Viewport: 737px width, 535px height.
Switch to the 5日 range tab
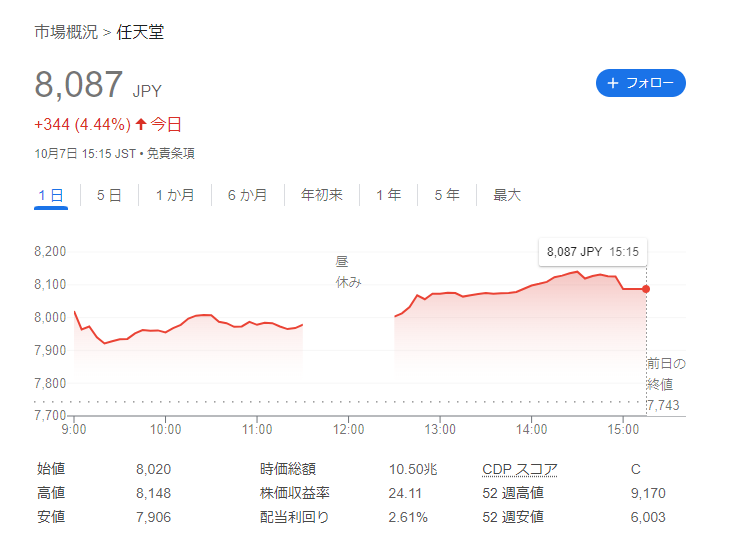109,195
